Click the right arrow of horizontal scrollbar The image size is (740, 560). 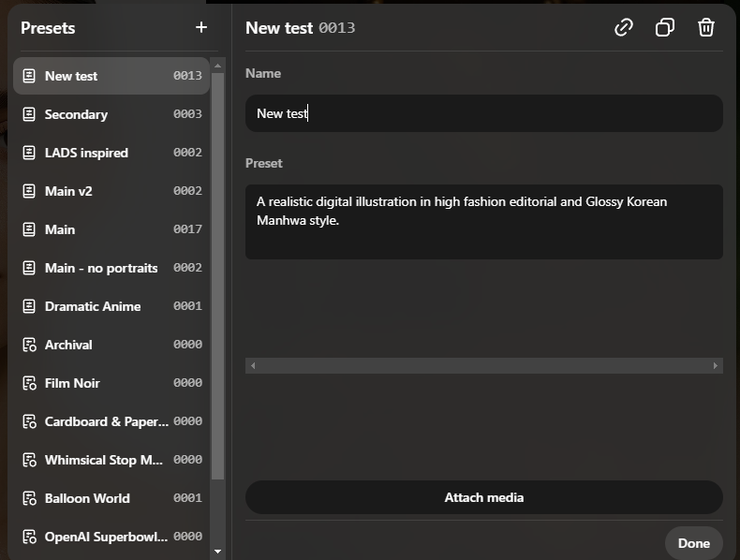[717, 366]
